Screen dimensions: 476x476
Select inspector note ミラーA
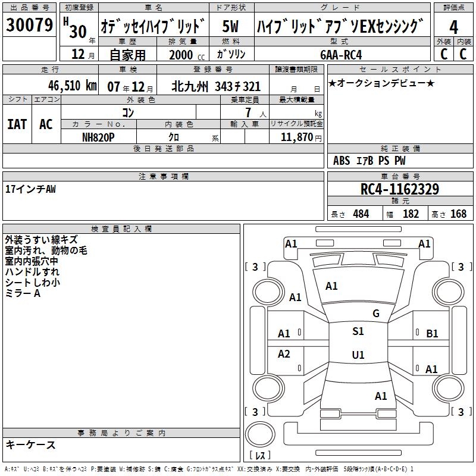point(23,293)
